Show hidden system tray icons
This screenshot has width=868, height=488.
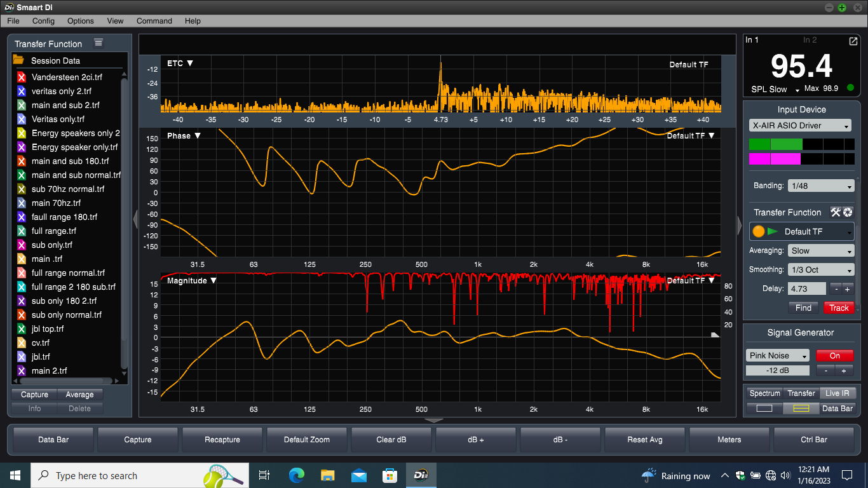[725, 475]
